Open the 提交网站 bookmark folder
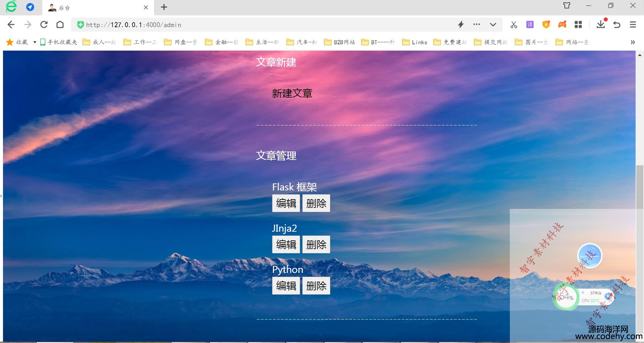 pos(491,42)
